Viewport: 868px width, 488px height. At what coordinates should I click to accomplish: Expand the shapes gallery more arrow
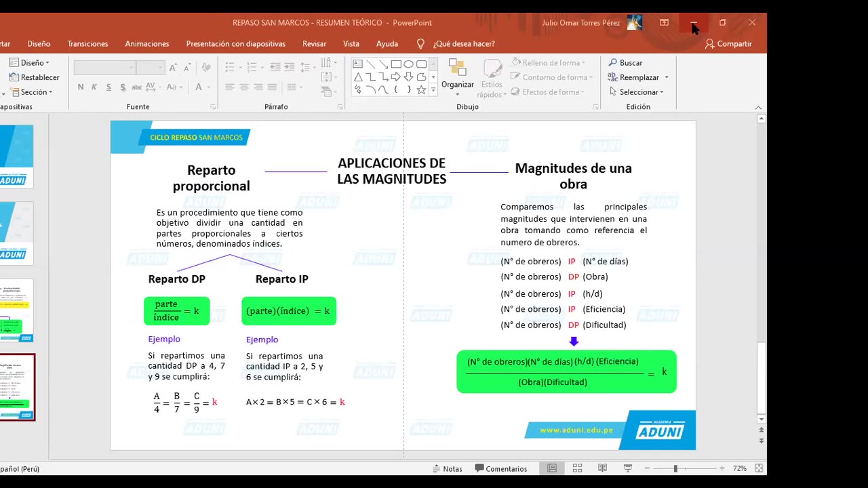433,90
